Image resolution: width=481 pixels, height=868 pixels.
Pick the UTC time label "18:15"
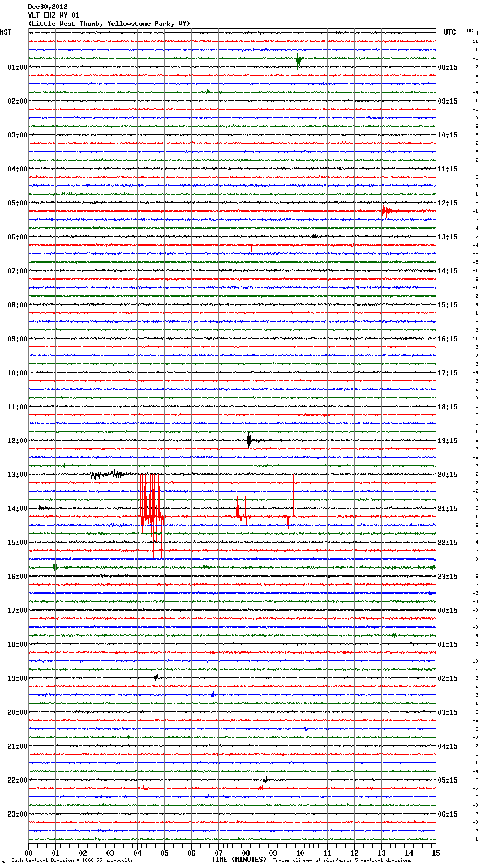point(448,407)
